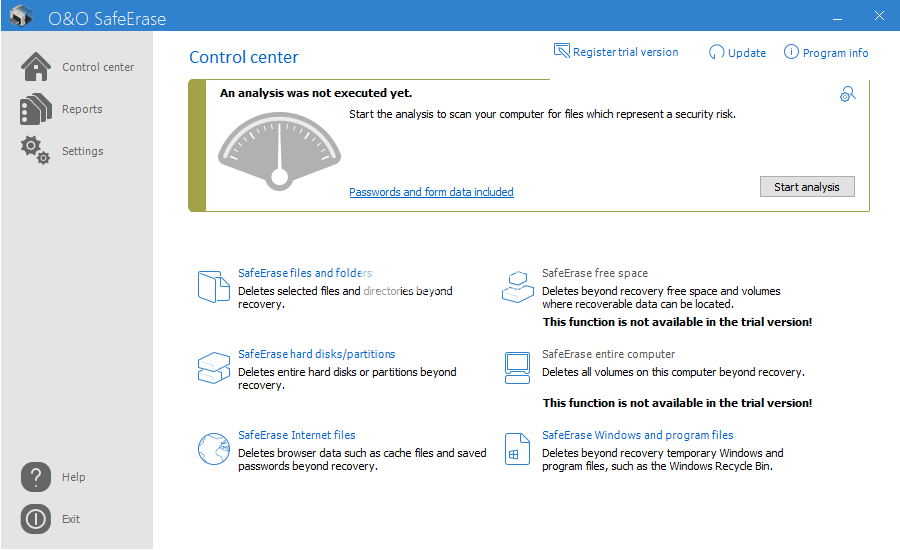Click the Exit power icon
This screenshot has height=550, width=900.
pos(36,519)
